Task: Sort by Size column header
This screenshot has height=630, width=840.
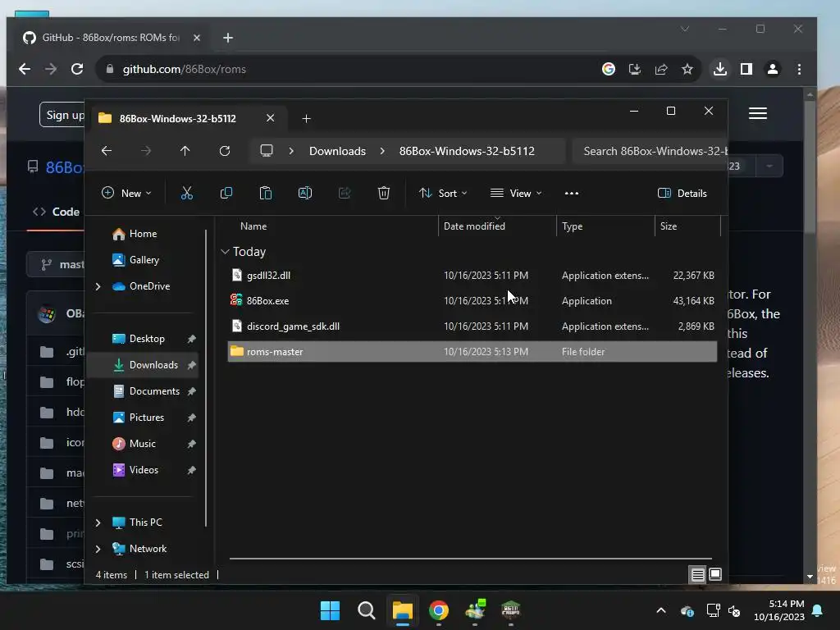Action: point(668,226)
